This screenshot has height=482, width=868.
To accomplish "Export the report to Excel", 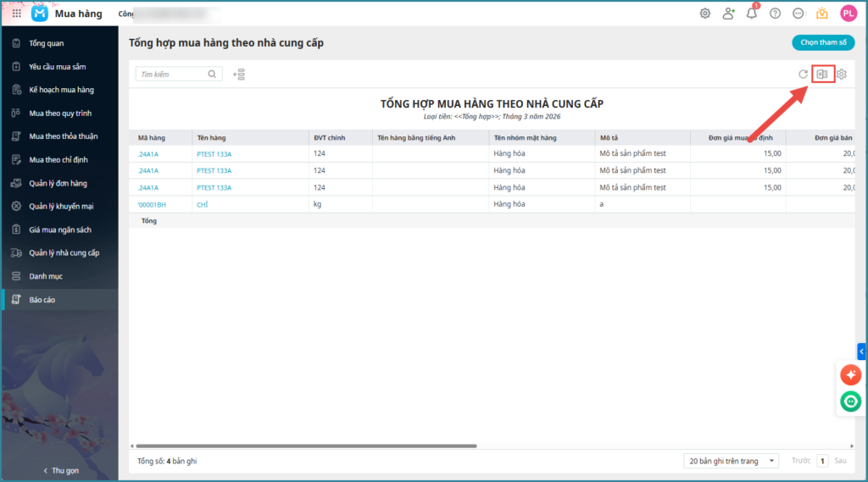I will (822, 75).
